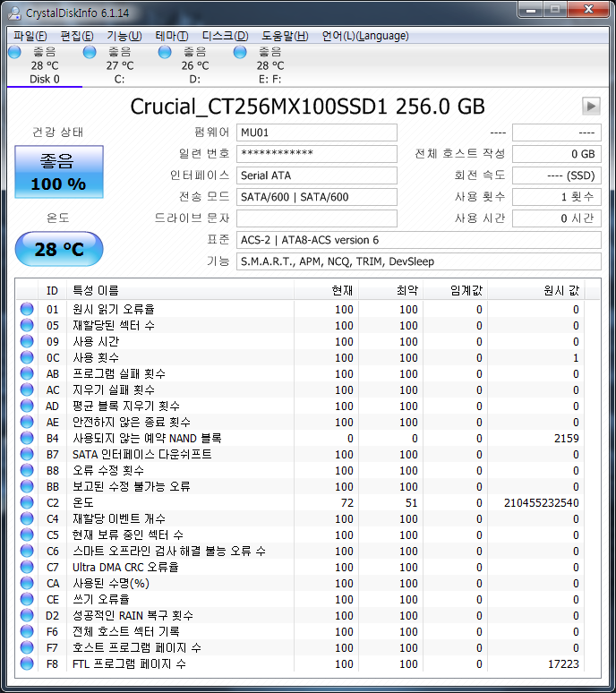Click status icon for attribute AD
The height and width of the screenshot is (693, 616).
pos(27,406)
